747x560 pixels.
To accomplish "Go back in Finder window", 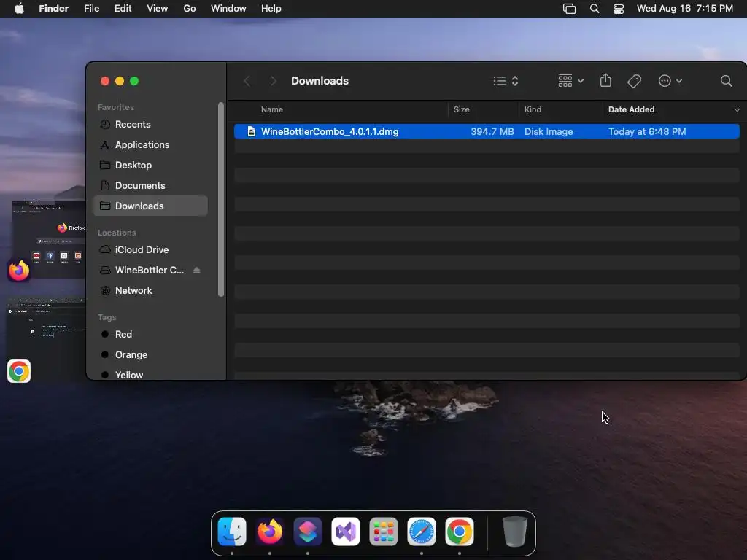I will point(247,81).
